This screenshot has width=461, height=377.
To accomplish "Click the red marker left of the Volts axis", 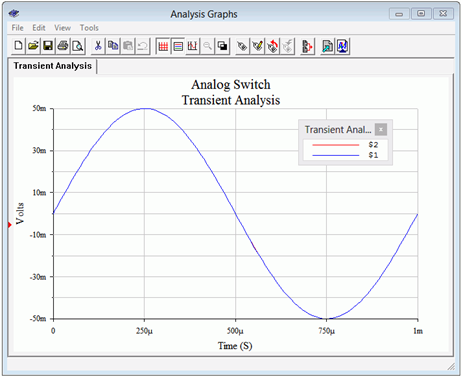I will [x=10, y=225].
